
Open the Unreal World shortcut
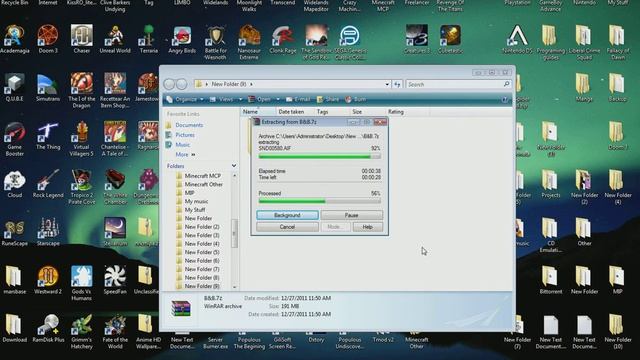[x=115, y=39]
